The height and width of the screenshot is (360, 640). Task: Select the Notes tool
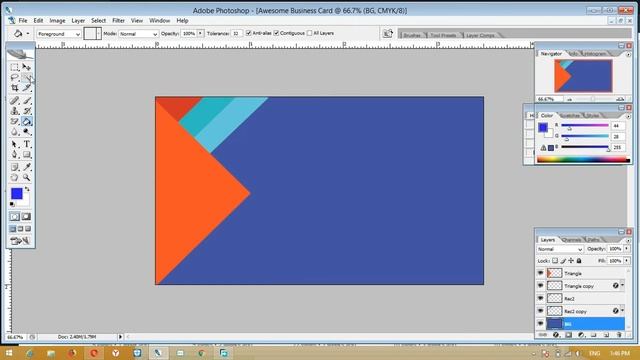point(15,167)
